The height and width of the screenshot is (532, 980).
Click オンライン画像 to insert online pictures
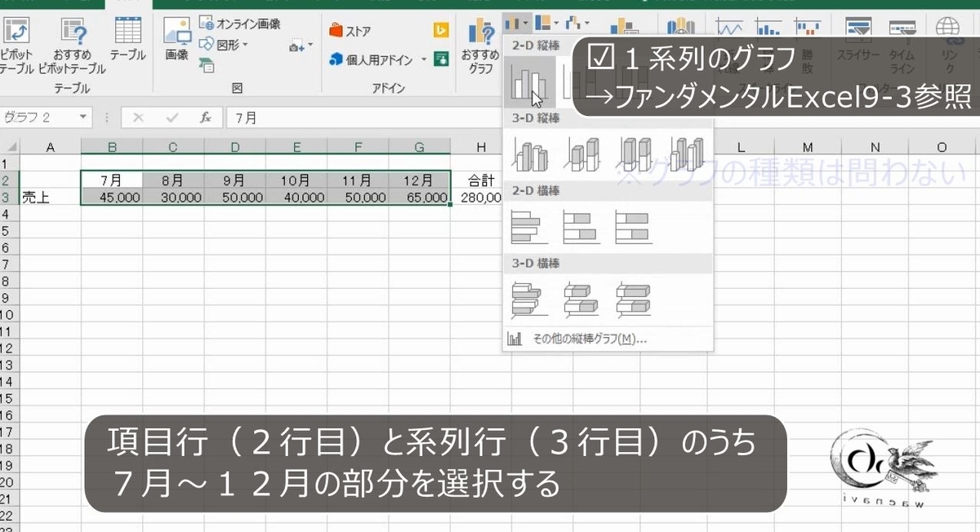tap(239, 24)
